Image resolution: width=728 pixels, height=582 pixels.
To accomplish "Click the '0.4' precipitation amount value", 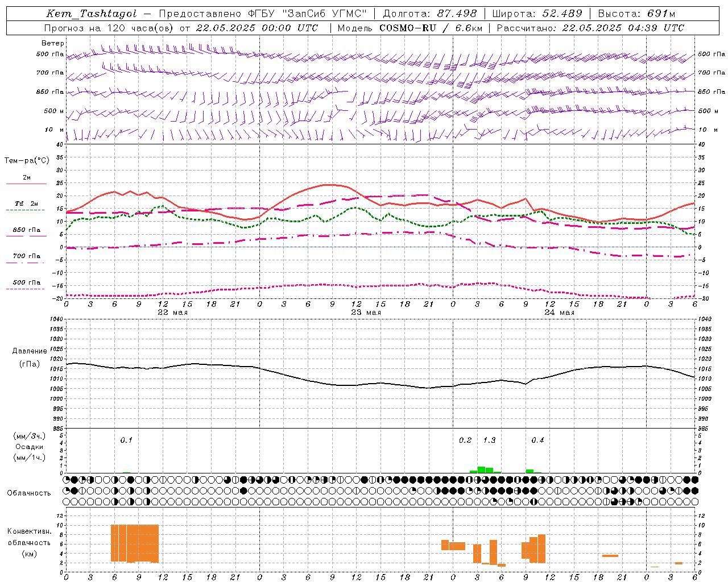I will pos(537,440).
